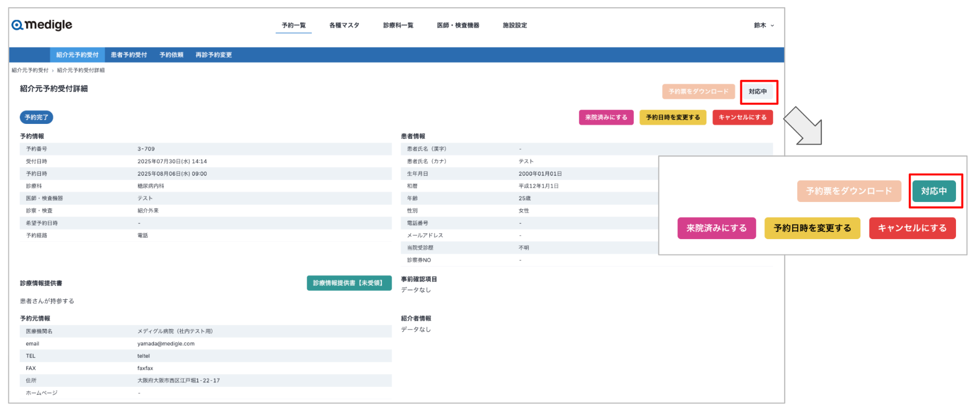Click the 予約日時 value 2025年08月06日(水) 09:00
980x412 pixels.
(x=172, y=173)
